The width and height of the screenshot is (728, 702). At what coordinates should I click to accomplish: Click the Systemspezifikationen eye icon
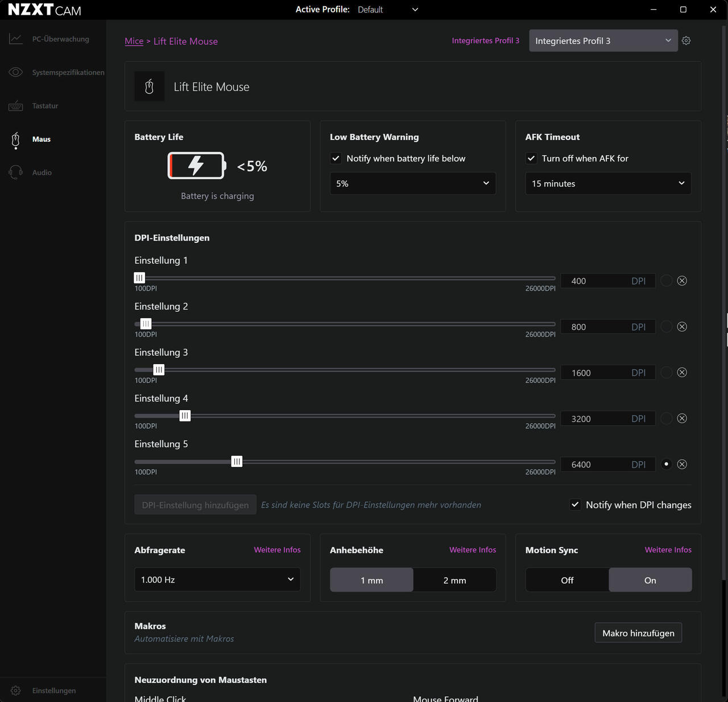[x=16, y=72]
